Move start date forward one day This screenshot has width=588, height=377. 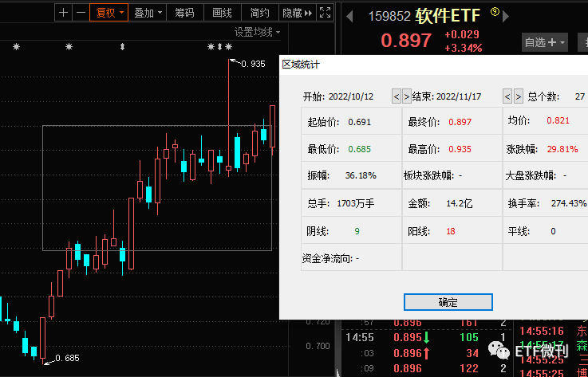[x=407, y=96]
